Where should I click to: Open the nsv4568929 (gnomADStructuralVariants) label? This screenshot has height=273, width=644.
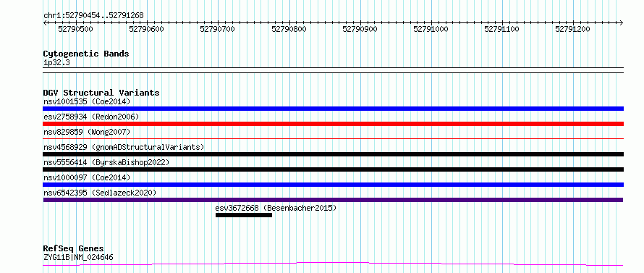point(124,147)
